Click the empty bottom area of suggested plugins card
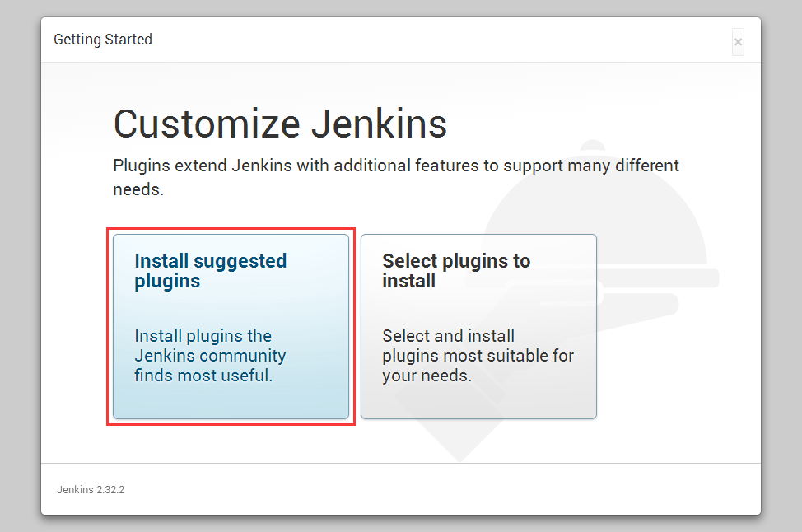 click(x=231, y=402)
